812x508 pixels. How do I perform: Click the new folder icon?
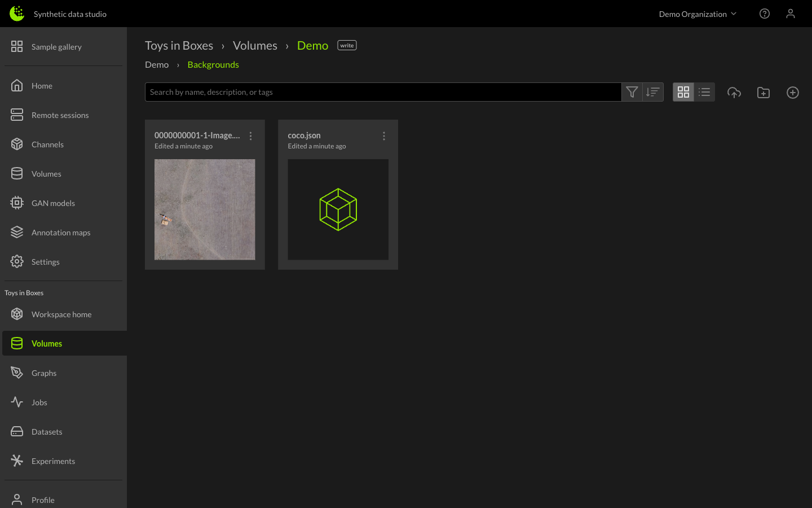[763, 93]
